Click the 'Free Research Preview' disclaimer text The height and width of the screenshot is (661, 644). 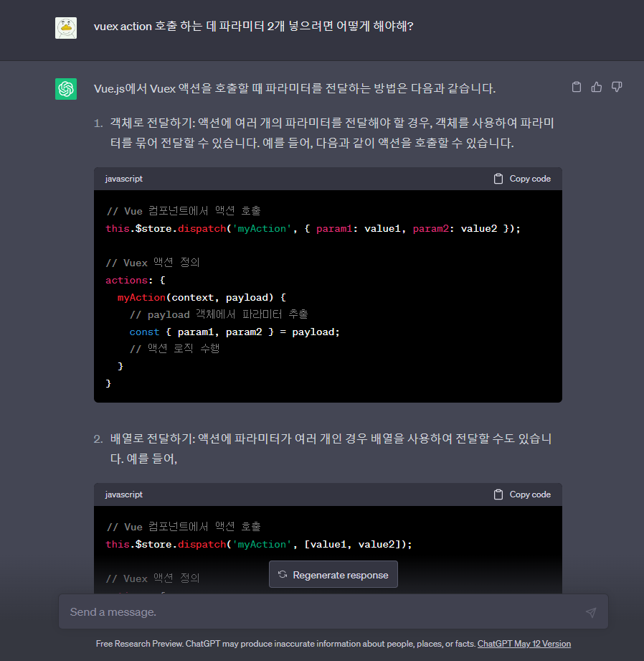(285, 644)
